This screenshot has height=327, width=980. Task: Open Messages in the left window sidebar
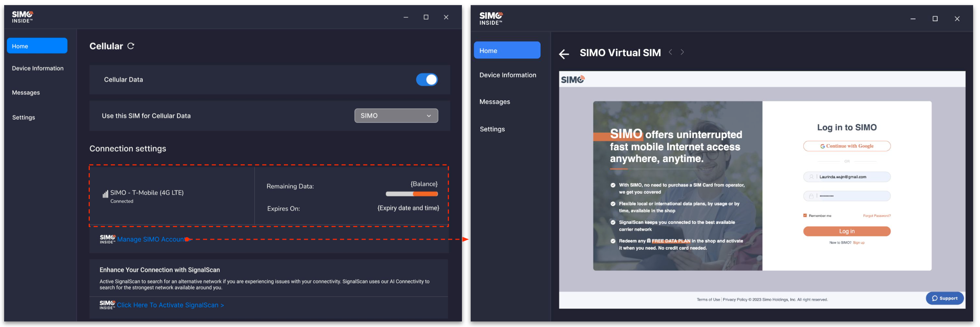26,93
